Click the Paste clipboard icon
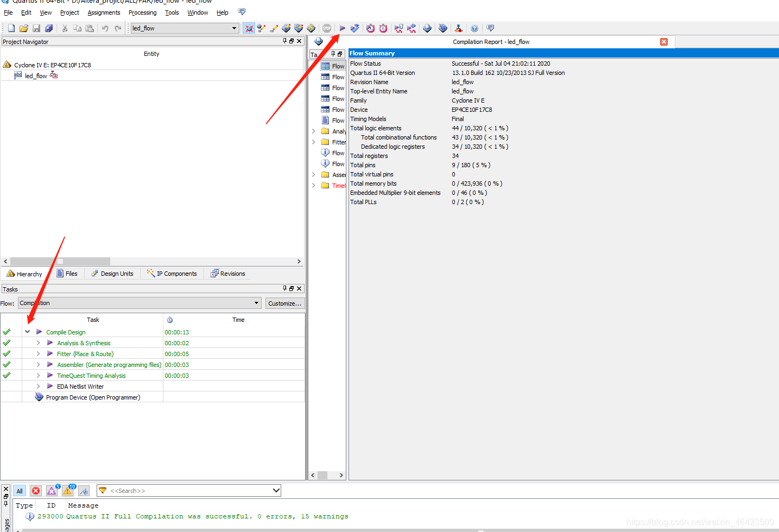779x532 pixels. [x=90, y=28]
